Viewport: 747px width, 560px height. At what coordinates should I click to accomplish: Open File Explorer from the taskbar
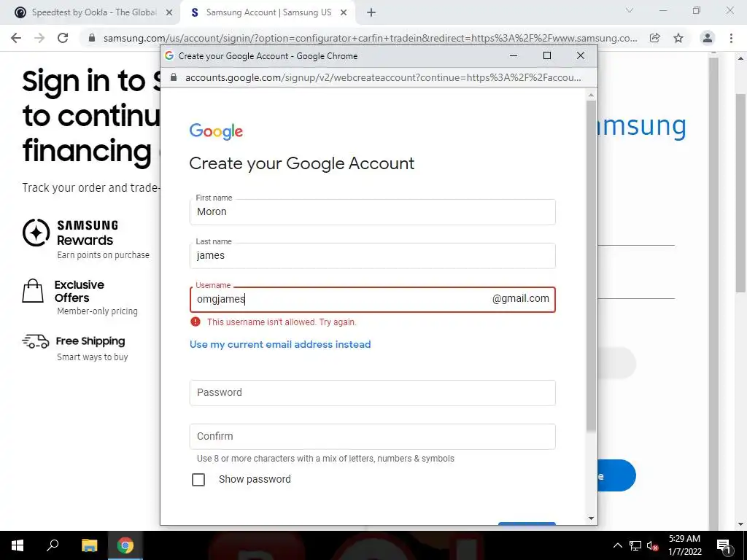89,545
